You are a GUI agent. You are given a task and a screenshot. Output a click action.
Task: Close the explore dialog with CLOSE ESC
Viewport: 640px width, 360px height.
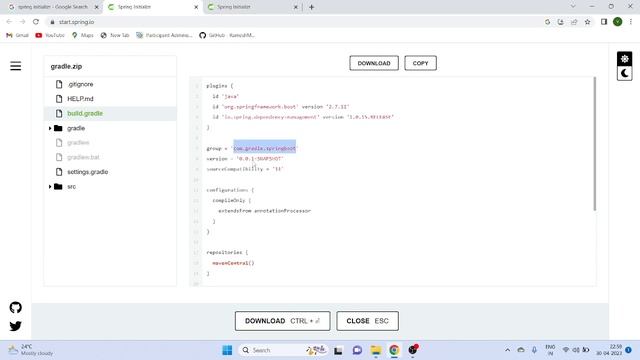coord(367,321)
